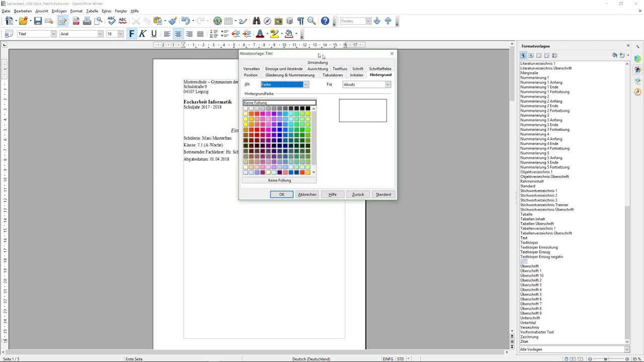Toggle Italic K formatting button
The width and height of the screenshot is (644, 362).
(x=143, y=34)
